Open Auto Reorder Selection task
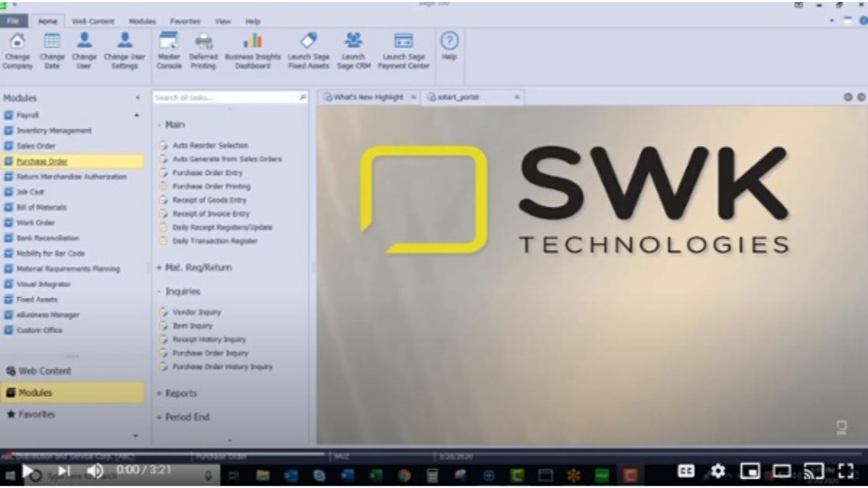868x488 pixels. click(210, 145)
